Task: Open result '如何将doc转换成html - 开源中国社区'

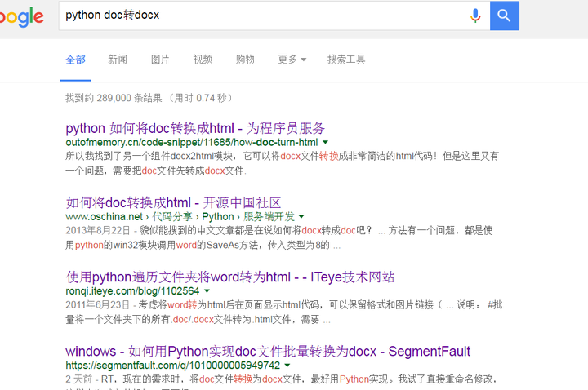Action: point(173,202)
